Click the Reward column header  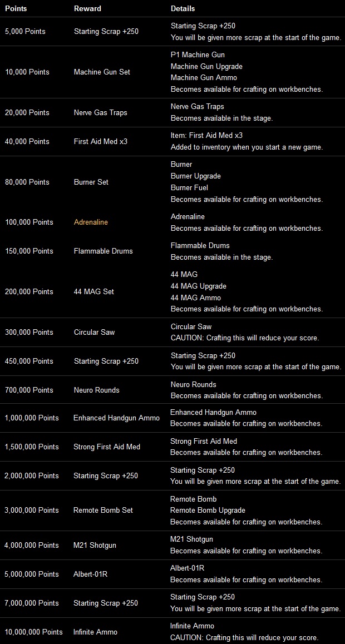86,9
